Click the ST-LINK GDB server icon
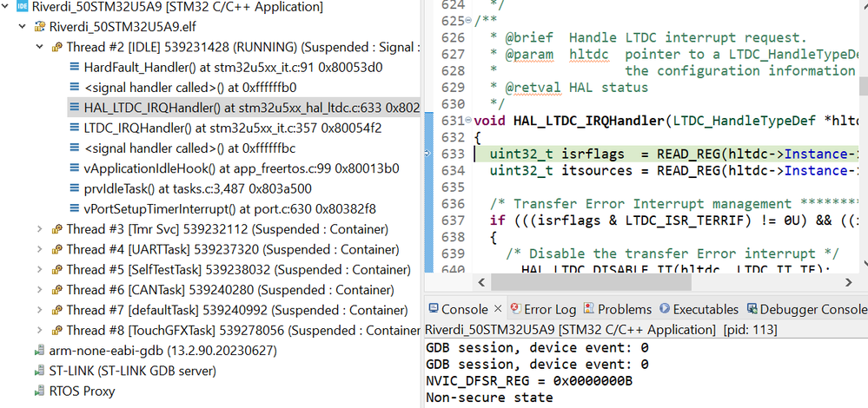Screen dimensions: 868x408 39,371
